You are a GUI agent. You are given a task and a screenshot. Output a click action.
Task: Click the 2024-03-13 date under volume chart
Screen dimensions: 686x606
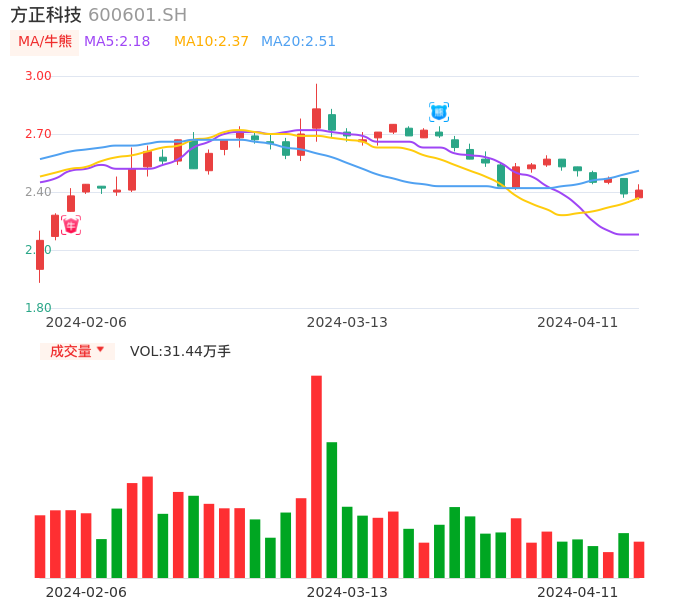point(347,592)
